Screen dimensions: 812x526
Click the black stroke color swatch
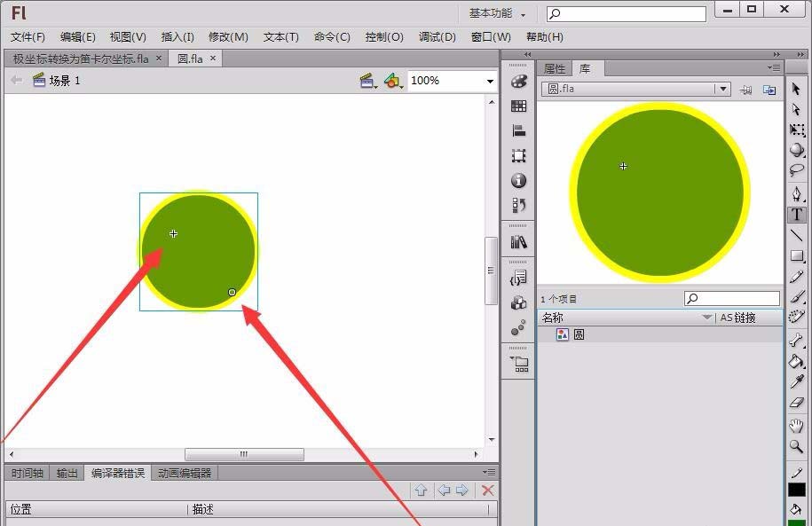[x=797, y=490]
